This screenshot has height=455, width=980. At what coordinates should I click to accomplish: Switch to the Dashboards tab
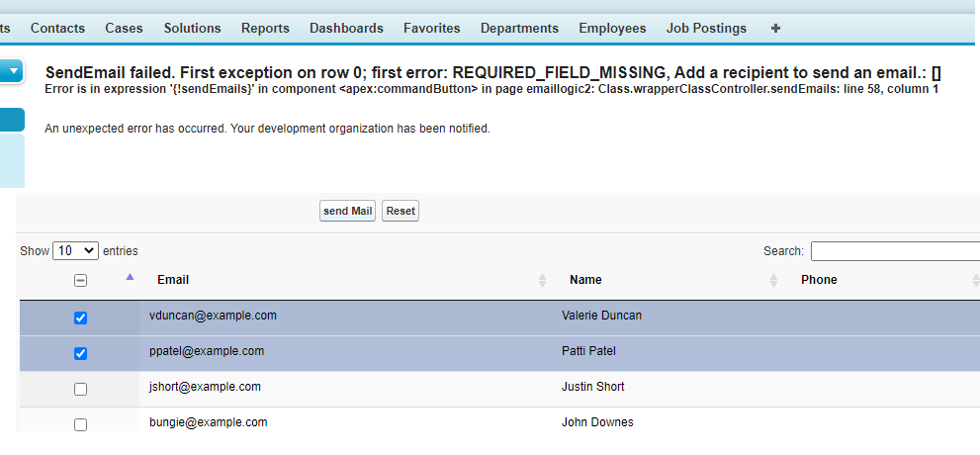[x=346, y=29]
